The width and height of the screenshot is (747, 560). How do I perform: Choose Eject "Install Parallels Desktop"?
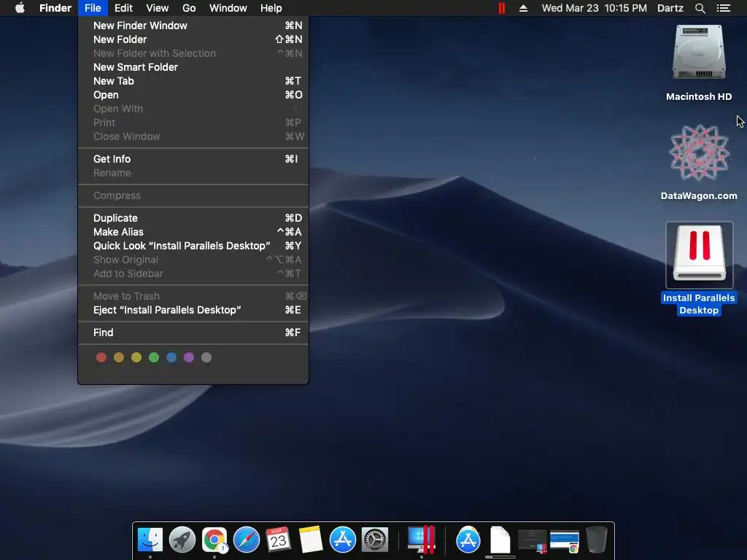tap(193, 310)
